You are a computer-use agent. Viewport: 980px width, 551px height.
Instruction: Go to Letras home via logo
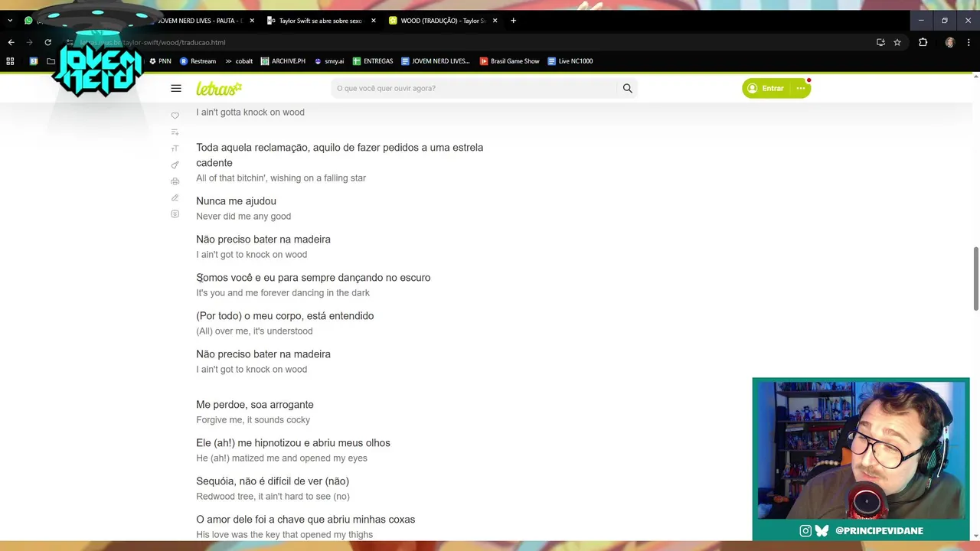[219, 89]
